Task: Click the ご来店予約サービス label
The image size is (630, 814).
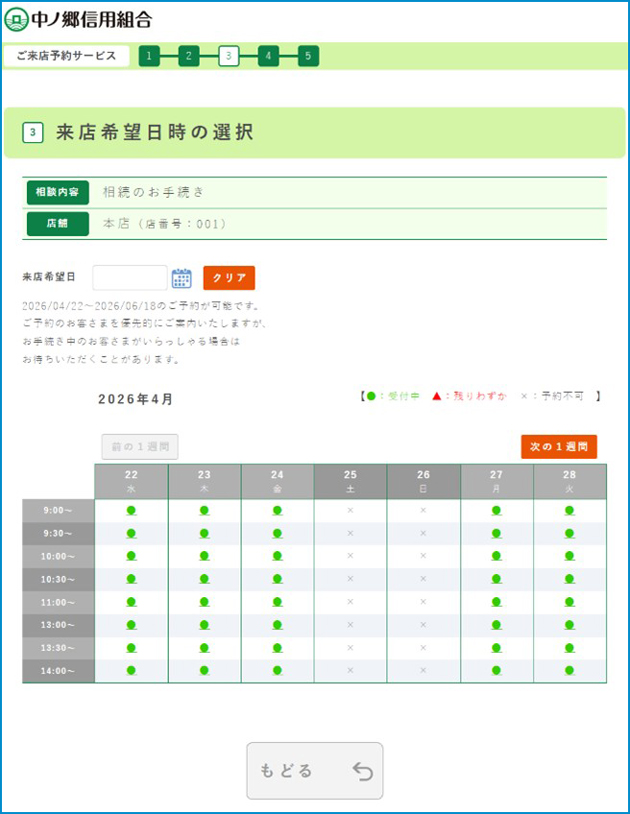Action: pos(66,56)
